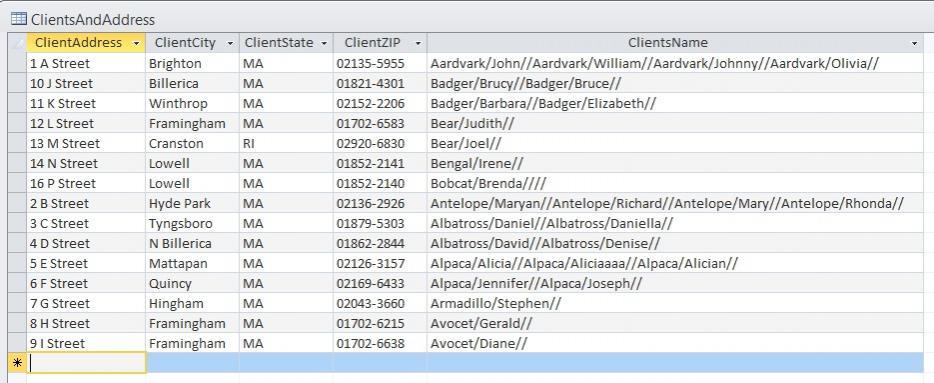Click the new record asterisk selector
Screen dimensions: 934x383
pos(17,363)
